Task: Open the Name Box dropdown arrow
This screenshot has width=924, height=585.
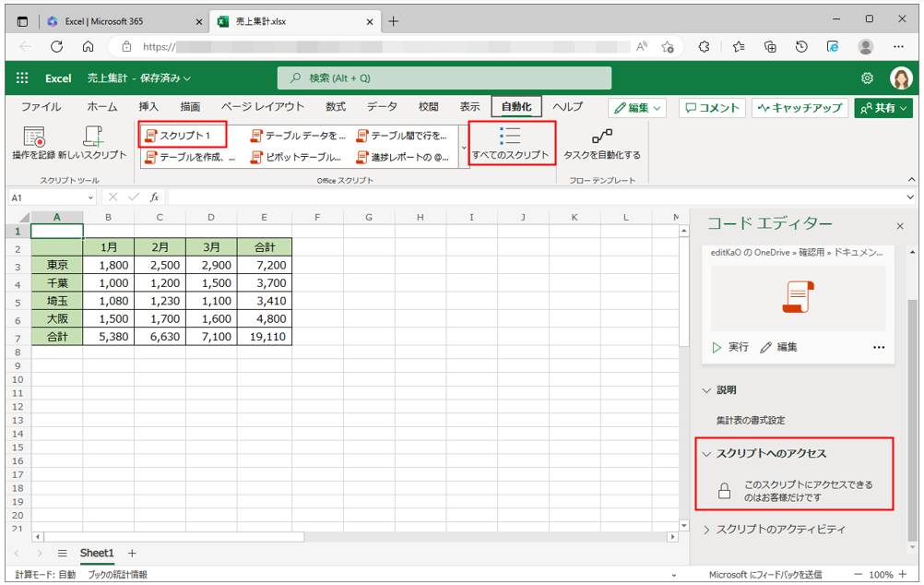Action: coord(90,197)
